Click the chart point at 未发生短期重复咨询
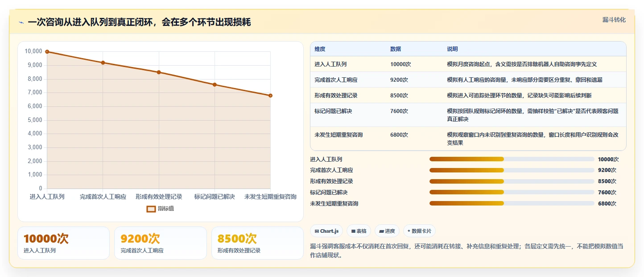The height and width of the screenshot is (277, 644). [270, 96]
